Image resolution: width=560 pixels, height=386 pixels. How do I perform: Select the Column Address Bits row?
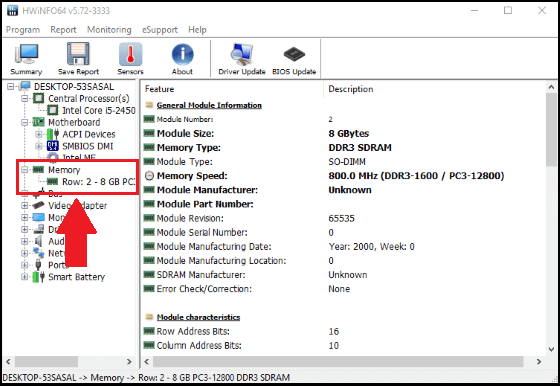344,346
